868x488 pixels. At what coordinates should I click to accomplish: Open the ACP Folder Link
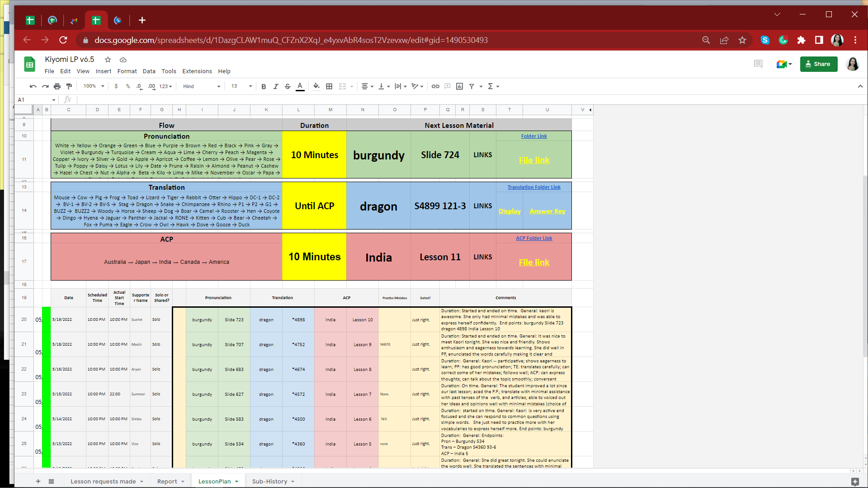click(x=534, y=238)
